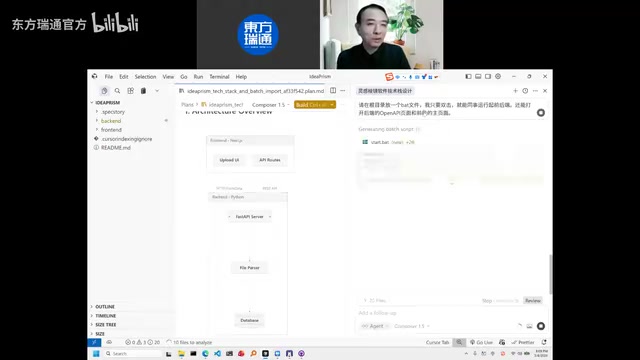Open README.md in the explorer

116,148
